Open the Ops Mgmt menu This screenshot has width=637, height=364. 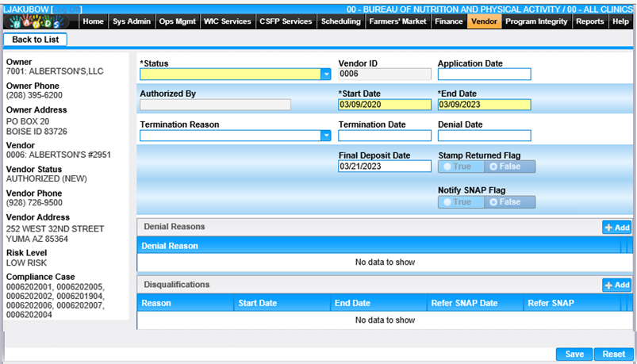tap(178, 21)
